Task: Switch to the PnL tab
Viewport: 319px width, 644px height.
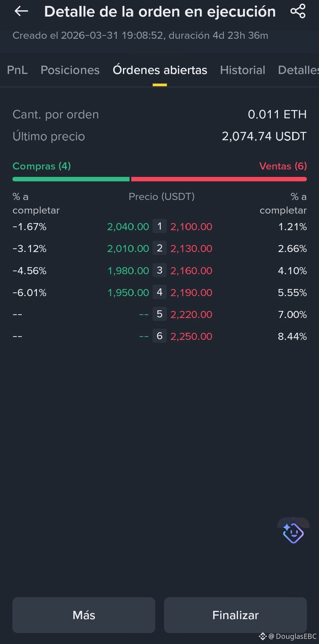Action: point(17,70)
